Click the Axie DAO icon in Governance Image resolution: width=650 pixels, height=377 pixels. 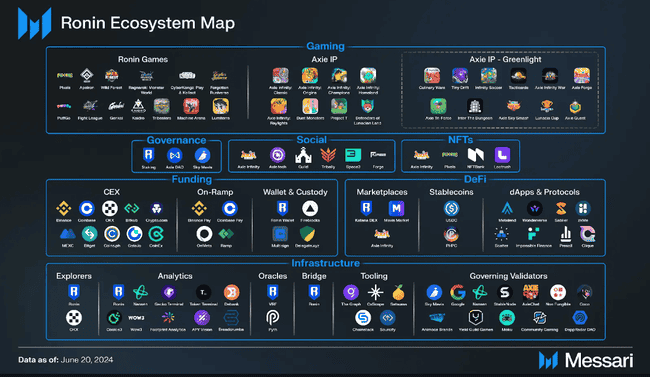(175, 156)
